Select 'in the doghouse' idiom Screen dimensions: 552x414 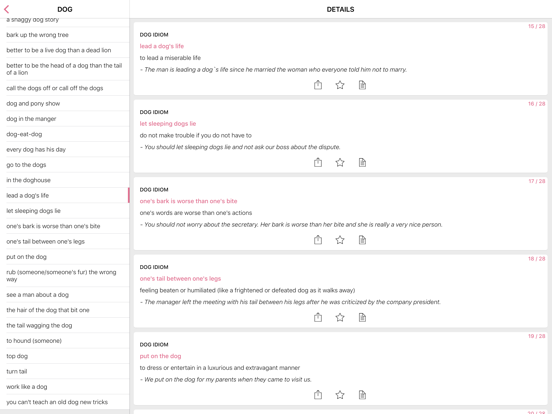[x=64, y=180]
